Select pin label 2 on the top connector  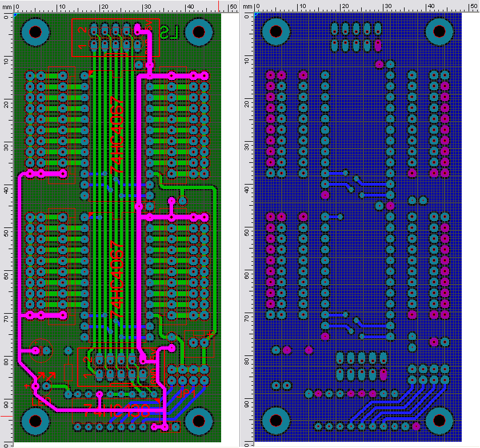[x=82, y=30]
